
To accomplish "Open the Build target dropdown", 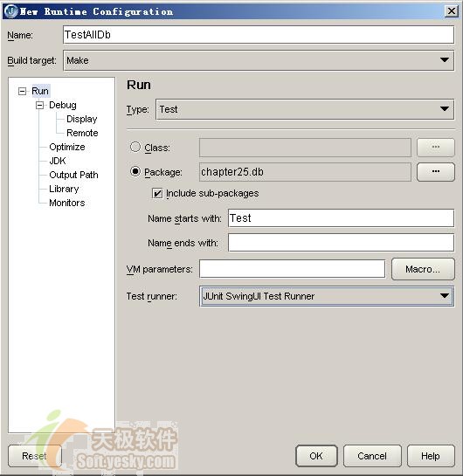I will point(259,60).
